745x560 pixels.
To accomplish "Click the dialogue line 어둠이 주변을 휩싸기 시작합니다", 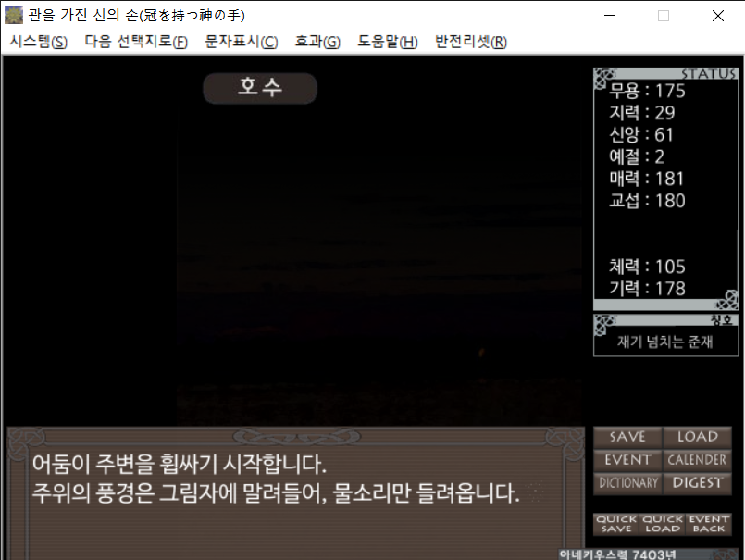I will [180, 464].
